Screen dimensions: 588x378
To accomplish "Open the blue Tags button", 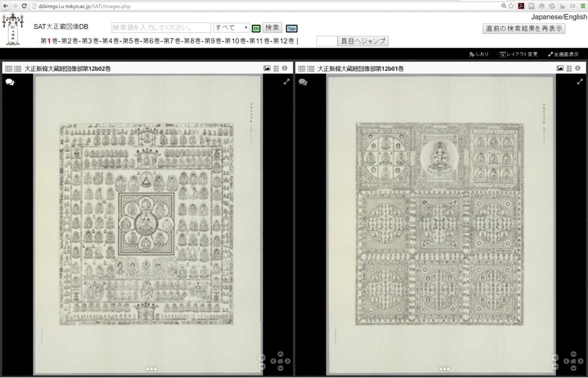I will click(x=291, y=29).
